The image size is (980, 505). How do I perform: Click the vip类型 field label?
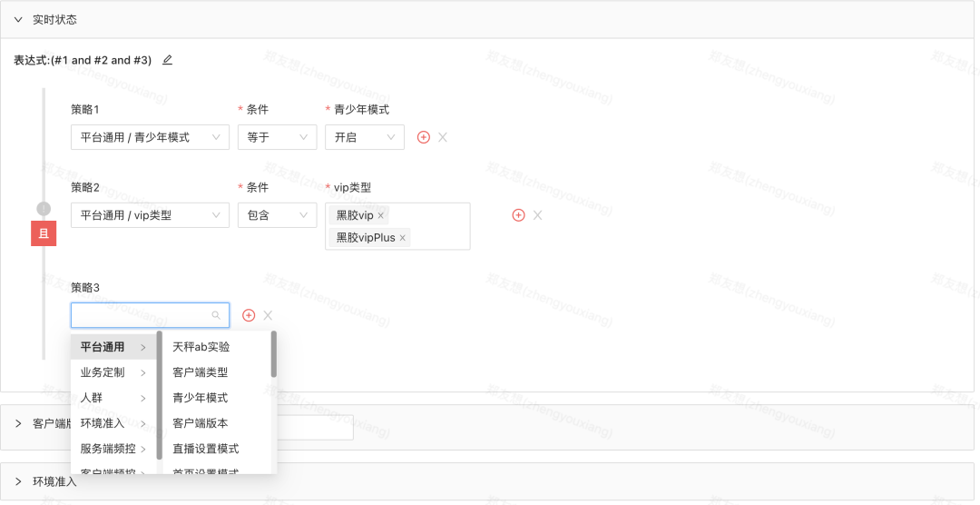352,187
